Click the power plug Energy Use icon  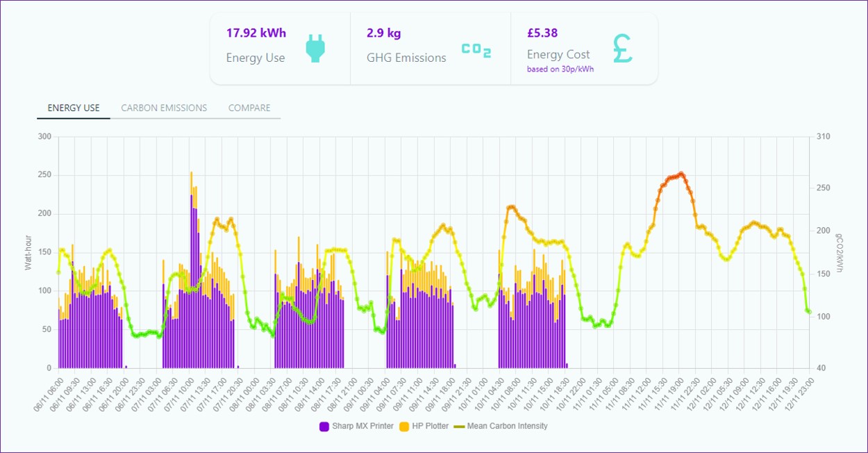315,49
